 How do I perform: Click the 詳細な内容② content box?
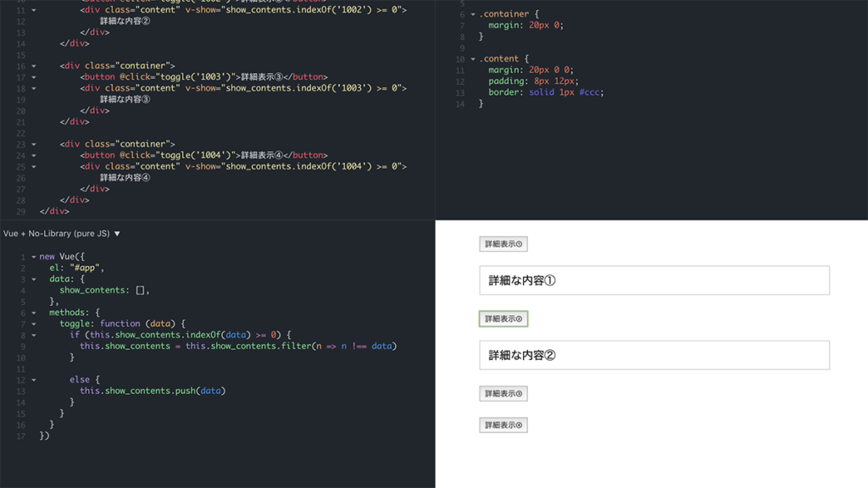[654, 356]
